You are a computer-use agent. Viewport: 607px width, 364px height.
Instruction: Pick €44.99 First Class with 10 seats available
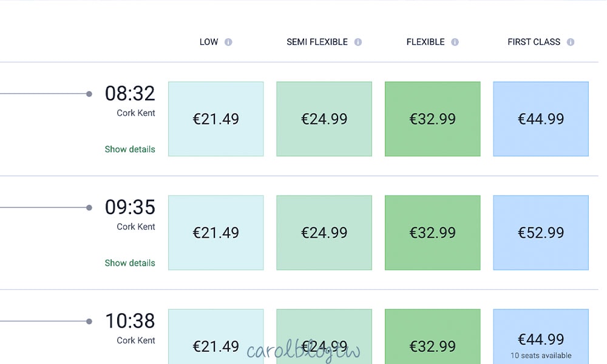pyautogui.click(x=541, y=339)
